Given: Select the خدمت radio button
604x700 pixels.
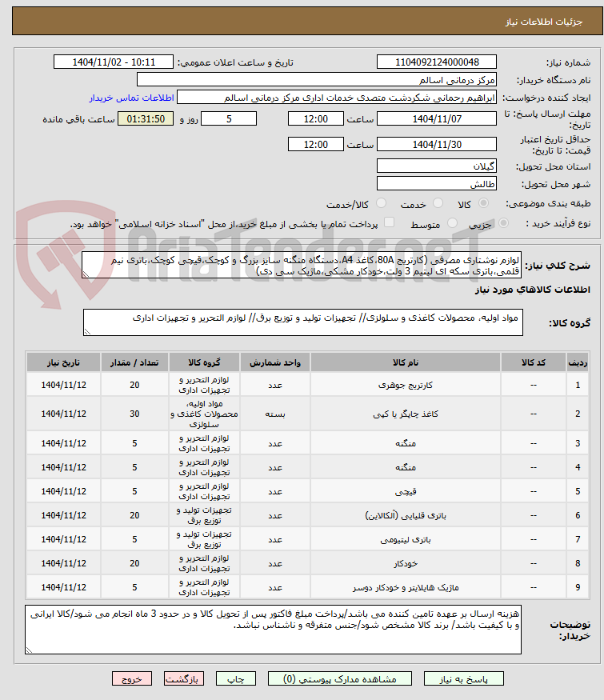Looking at the screenshot, I should [438, 203].
